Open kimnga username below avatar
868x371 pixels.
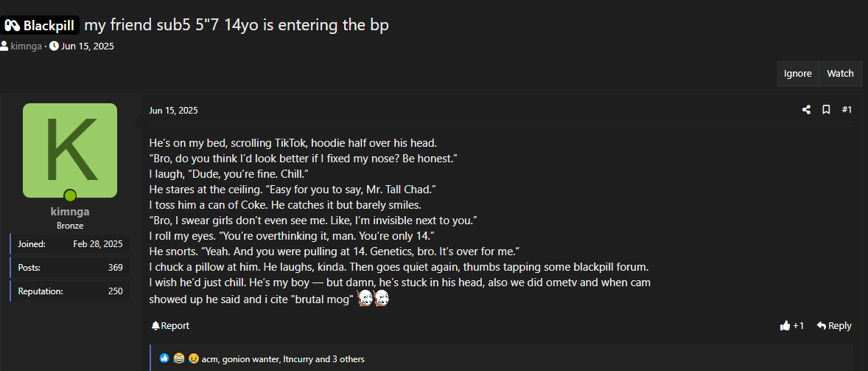pos(70,212)
